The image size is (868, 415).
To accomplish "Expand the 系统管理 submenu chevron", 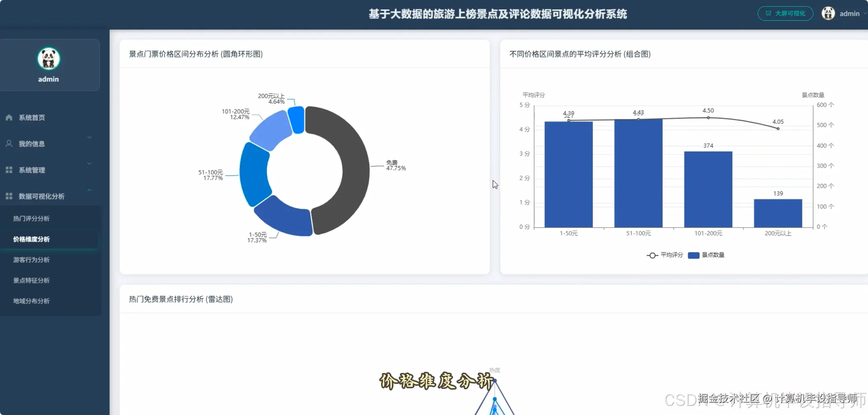I will coord(89,164).
